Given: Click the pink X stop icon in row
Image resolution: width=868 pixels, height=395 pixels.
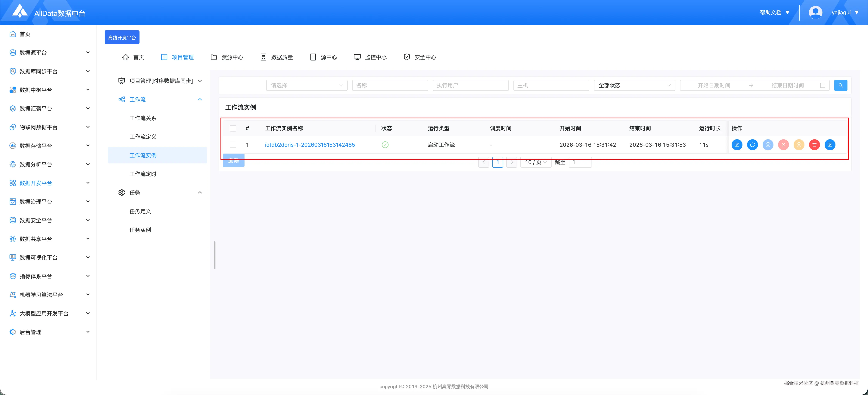Looking at the screenshot, I should point(783,145).
